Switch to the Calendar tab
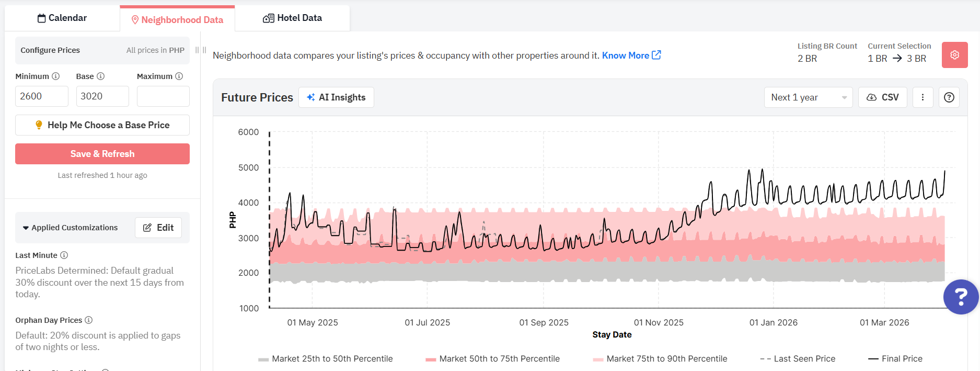The height and width of the screenshot is (371, 980). point(62,18)
